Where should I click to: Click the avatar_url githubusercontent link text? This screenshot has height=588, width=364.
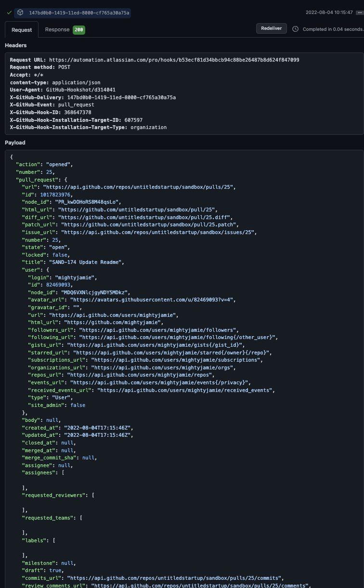point(153,300)
